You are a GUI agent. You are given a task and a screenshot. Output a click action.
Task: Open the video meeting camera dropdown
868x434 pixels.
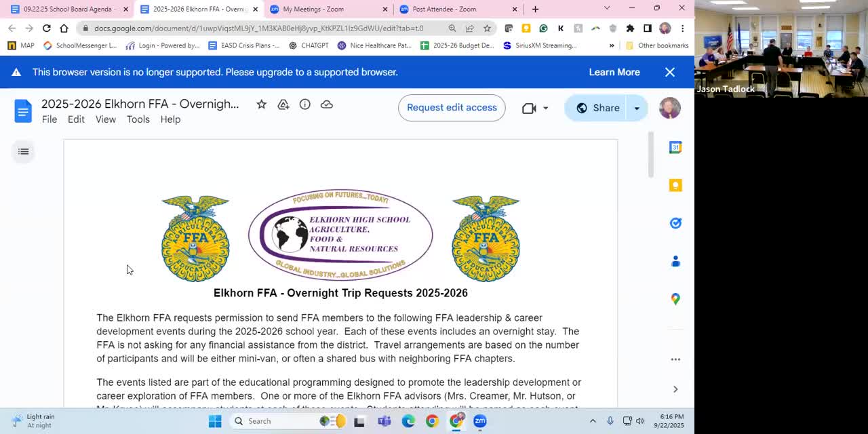[545, 108]
